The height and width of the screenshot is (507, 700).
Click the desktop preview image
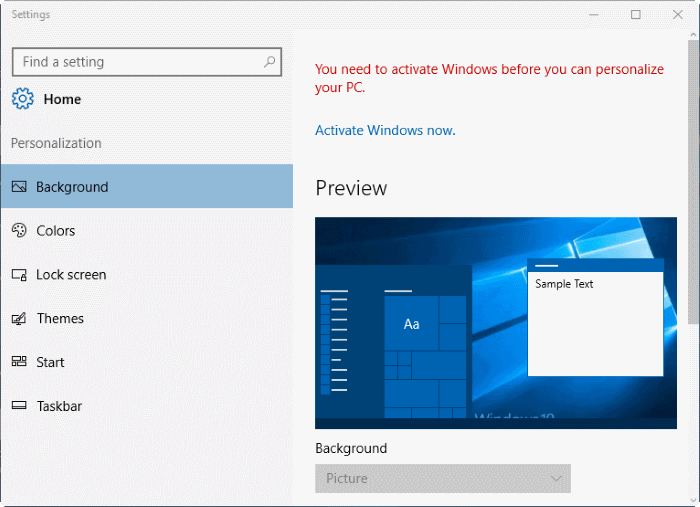pos(495,322)
